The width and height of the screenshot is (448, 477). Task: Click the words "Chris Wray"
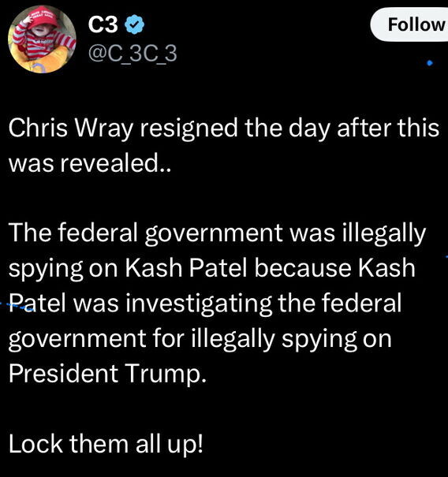pyautogui.click(x=71, y=129)
